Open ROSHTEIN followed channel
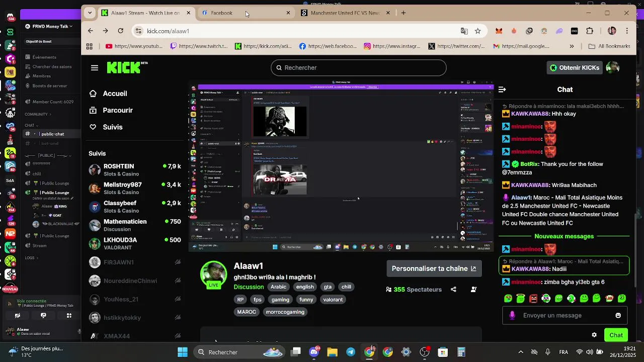Screen dimensions: 644x362 point(135,170)
